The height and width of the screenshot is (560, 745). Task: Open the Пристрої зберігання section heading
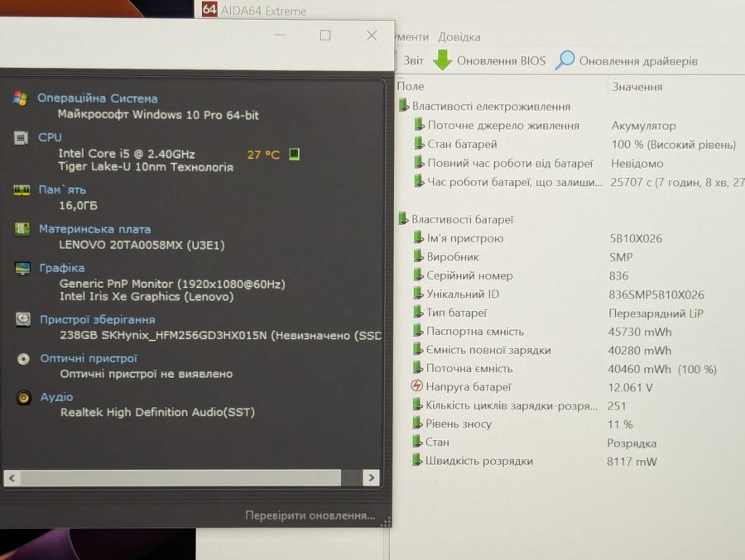(x=98, y=319)
